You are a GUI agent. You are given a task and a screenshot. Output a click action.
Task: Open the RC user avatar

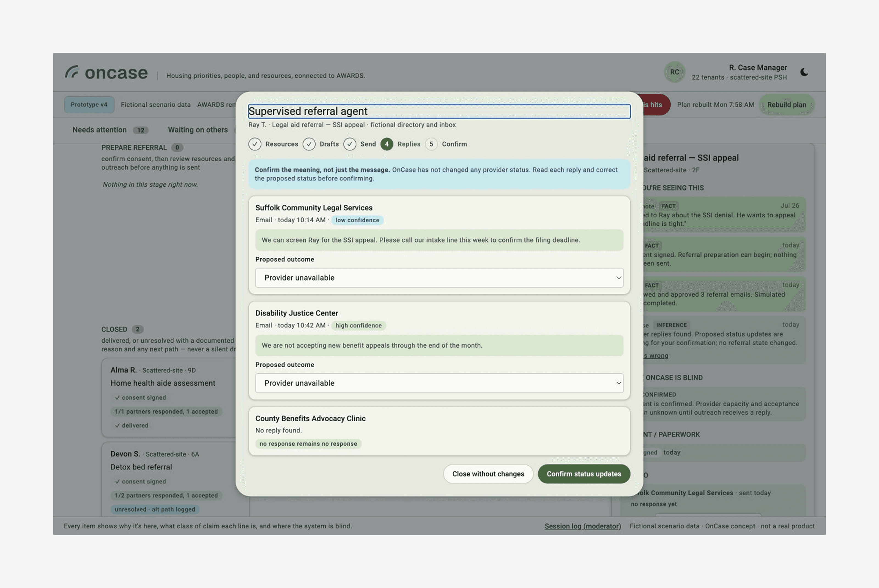674,72
